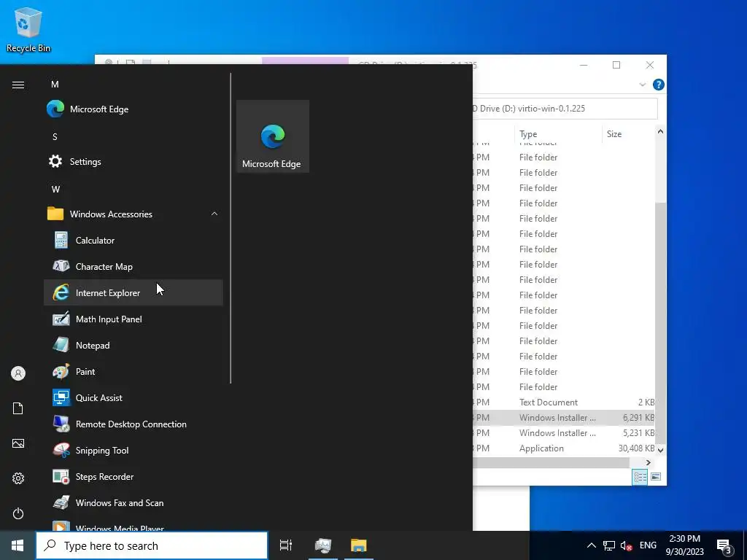Open the Recycle Bin desktop icon
The image size is (747, 560).
point(28,29)
